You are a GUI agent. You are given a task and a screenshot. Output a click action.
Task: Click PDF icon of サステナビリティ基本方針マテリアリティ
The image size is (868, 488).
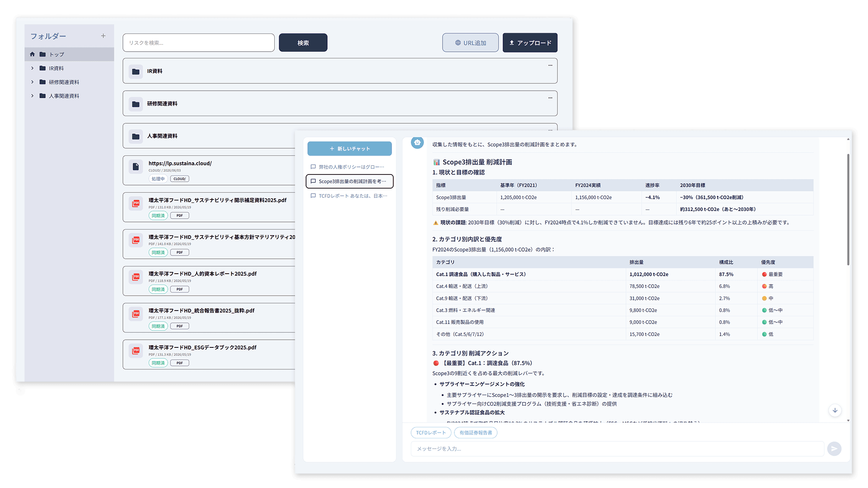(x=136, y=240)
